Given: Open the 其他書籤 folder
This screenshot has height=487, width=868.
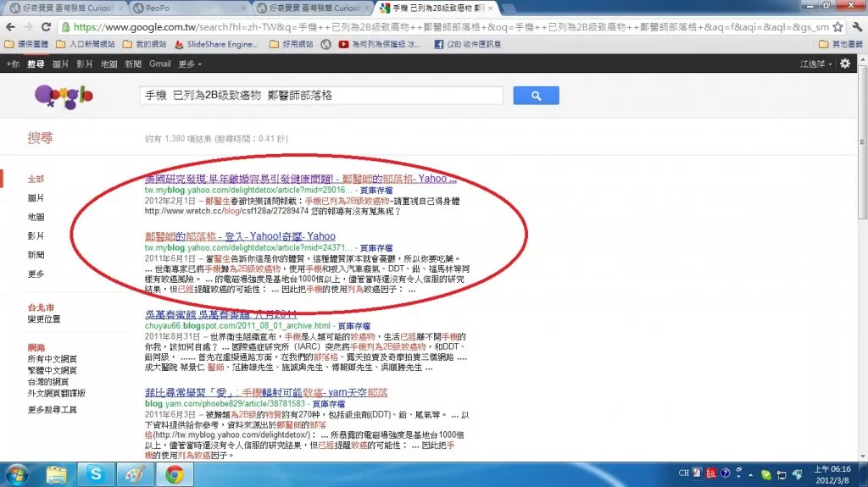Looking at the screenshot, I should click(841, 44).
